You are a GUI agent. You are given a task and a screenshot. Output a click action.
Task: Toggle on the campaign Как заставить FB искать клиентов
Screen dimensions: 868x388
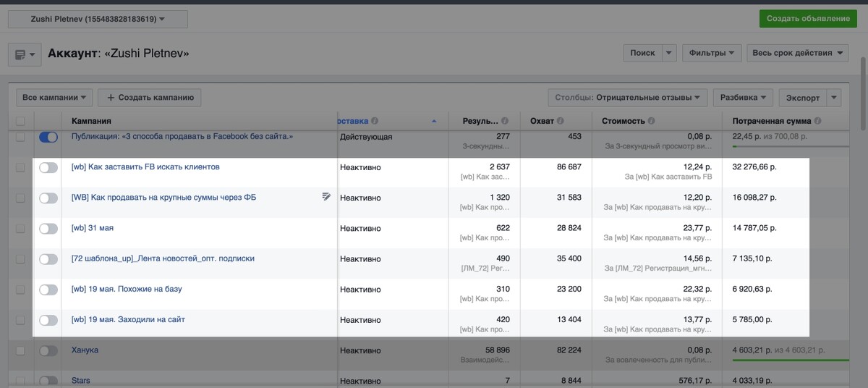coord(48,167)
